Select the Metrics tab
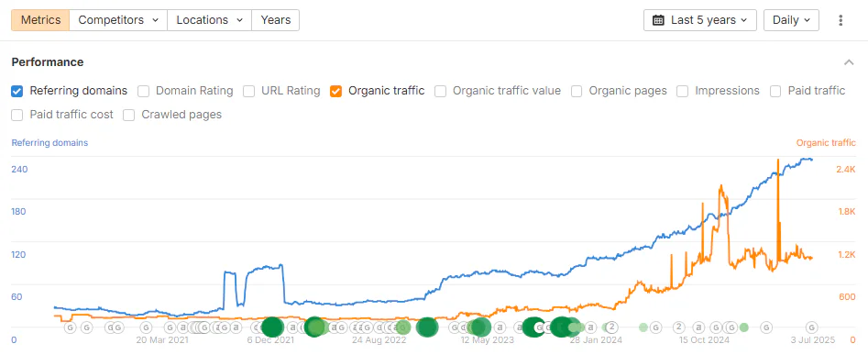868x355 pixels. click(40, 20)
